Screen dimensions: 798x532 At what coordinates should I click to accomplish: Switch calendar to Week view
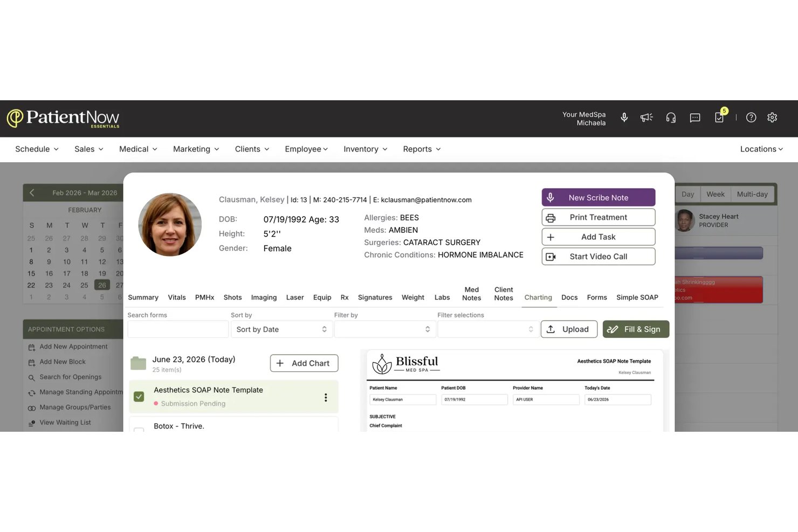715,194
